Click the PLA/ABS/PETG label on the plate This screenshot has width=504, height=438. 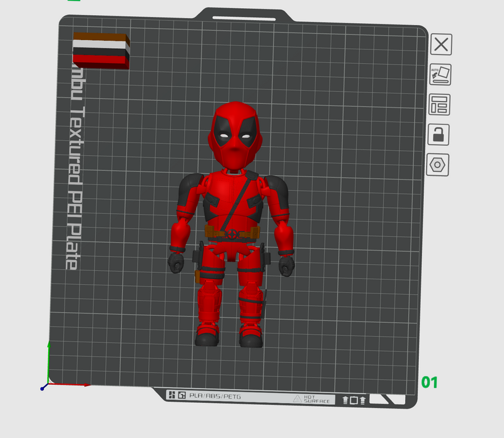tap(216, 397)
